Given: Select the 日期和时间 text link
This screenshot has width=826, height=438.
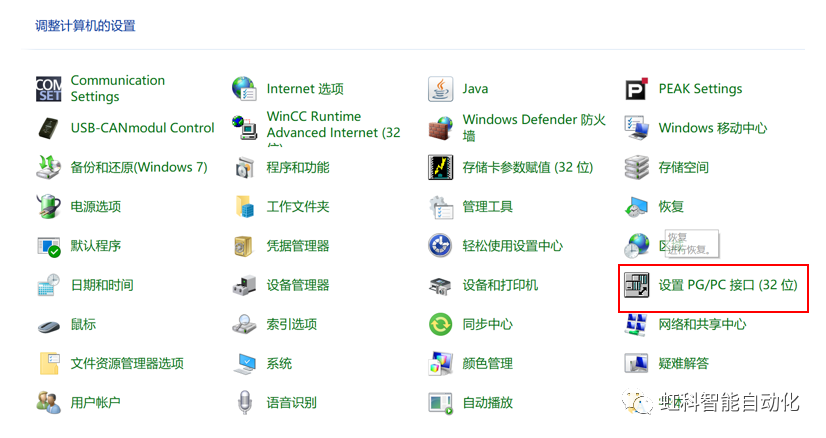Looking at the screenshot, I should 102,285.
